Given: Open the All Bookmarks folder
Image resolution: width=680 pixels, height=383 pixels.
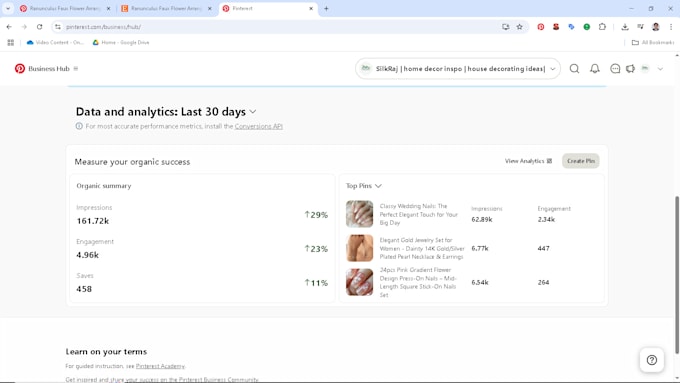Looking at the screenshot, I should (x=653, y=43).
